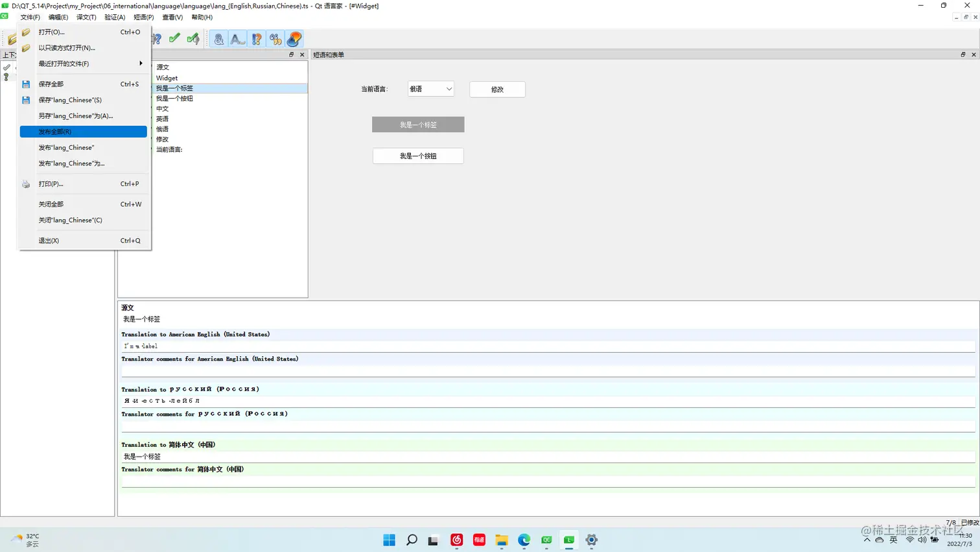Open the 短语(P) menu

pyautogui.click(x=144, y=18)
